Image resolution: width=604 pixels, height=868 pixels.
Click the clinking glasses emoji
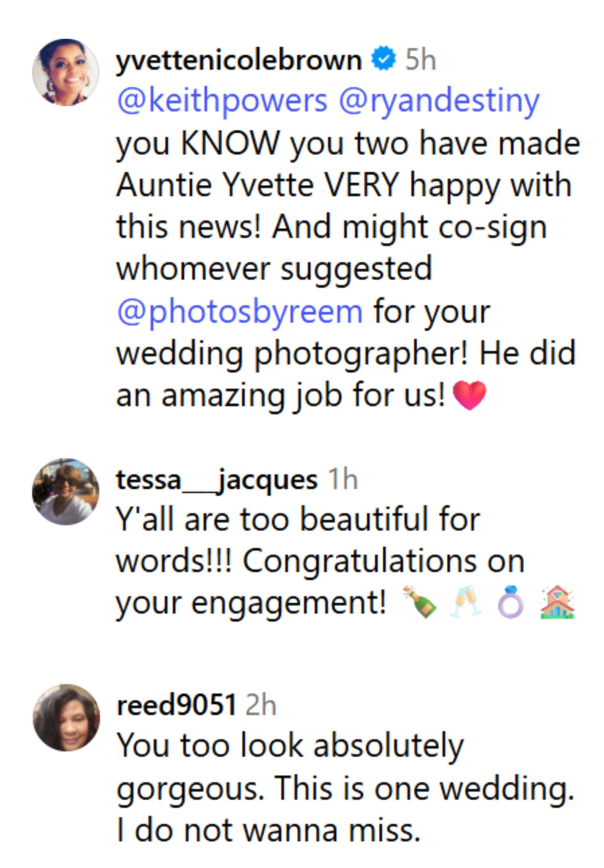pos(466,602)
